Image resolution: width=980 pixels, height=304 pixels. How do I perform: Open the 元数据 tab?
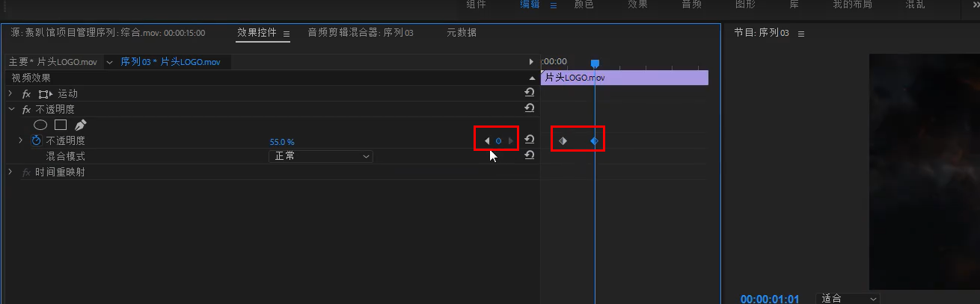pos(462,33)
